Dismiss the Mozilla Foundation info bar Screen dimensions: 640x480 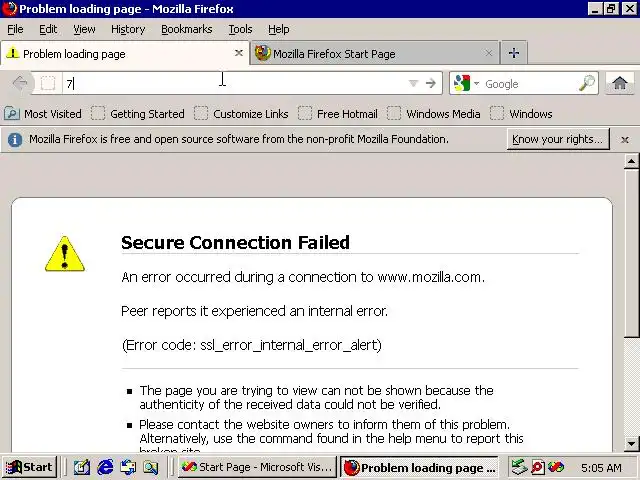624,140
